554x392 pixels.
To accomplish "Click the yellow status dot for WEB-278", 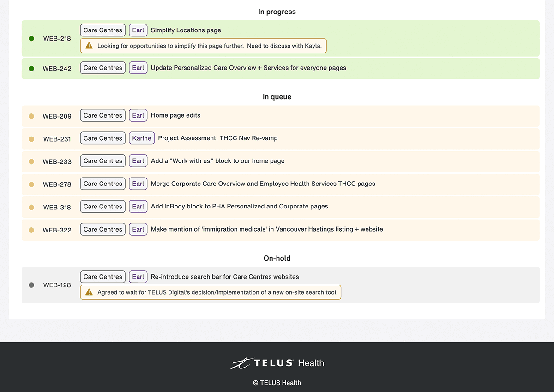I will point(31,184).
